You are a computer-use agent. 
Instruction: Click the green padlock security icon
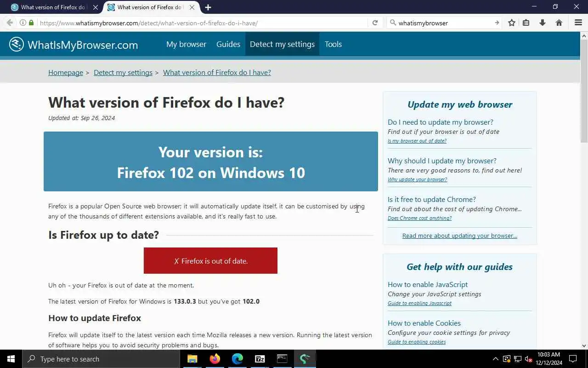pyautogui.click(x=31, y=23)
